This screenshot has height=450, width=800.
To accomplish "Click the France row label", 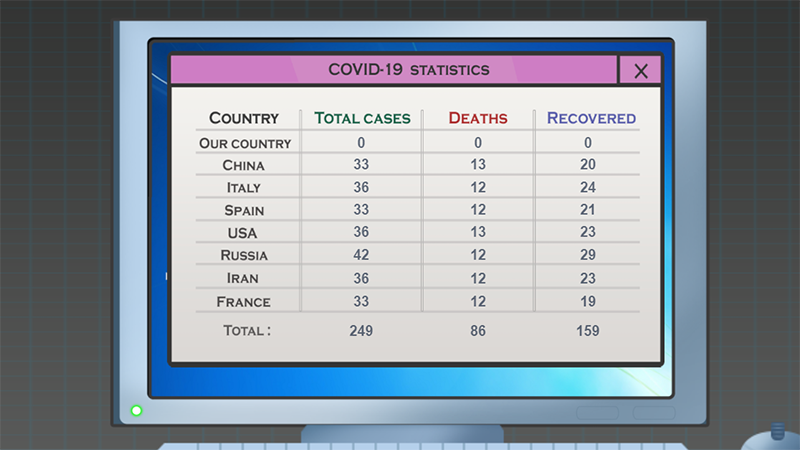I will pos(243,302).
